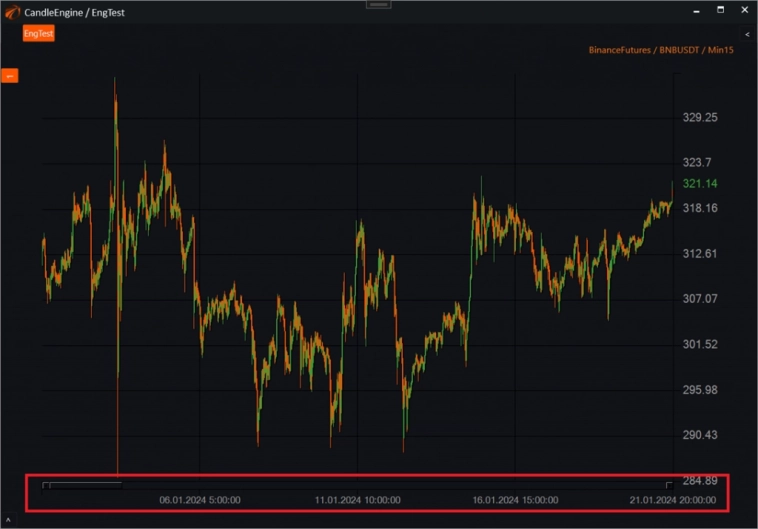
Task: Click the drag handle at top center
Action: click(x=378, y=4)
